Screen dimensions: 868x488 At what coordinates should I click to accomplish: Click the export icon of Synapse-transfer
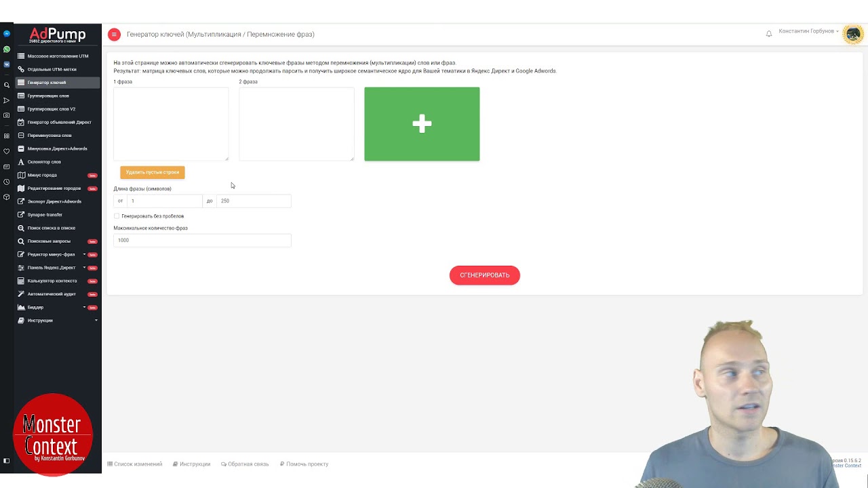(21, 215)
